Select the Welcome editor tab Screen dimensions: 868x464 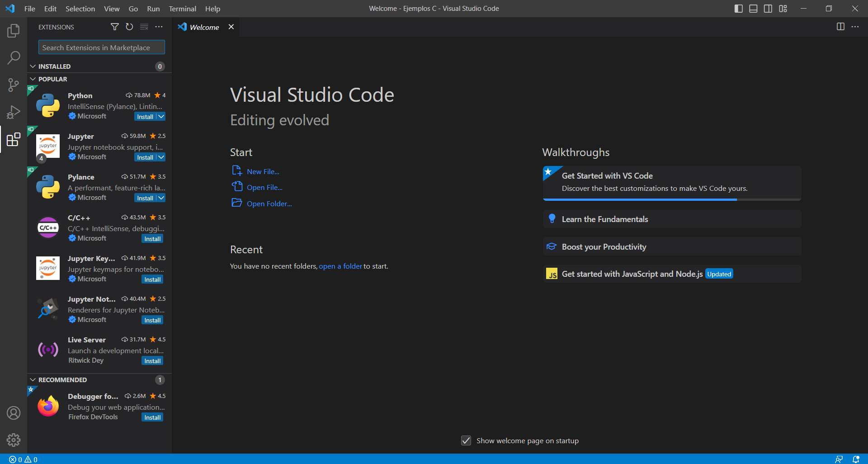(204, 27)
